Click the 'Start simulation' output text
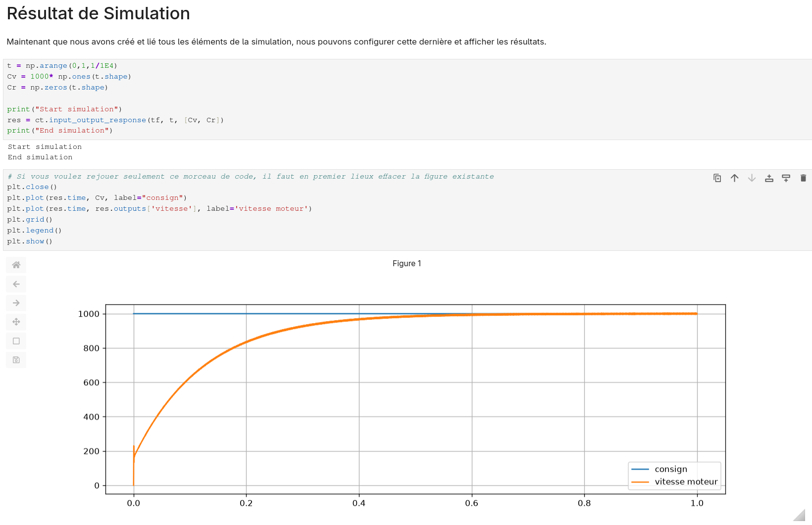 45,147
